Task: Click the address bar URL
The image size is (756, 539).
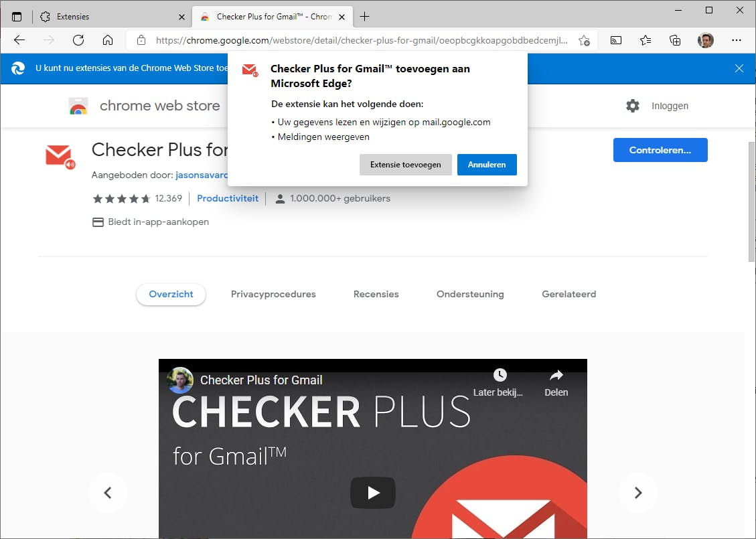Action: click(362, 40)
